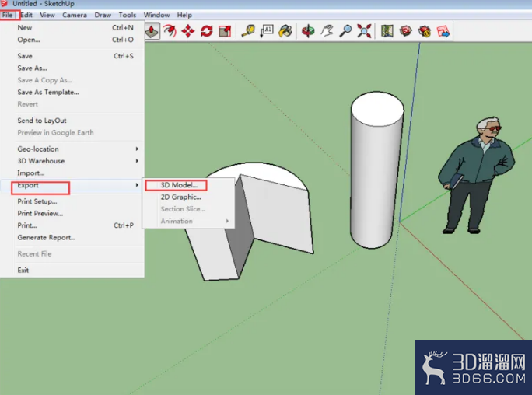
Task: Expand the 3D Warehouse submenu
Action: tap(72, 161)
